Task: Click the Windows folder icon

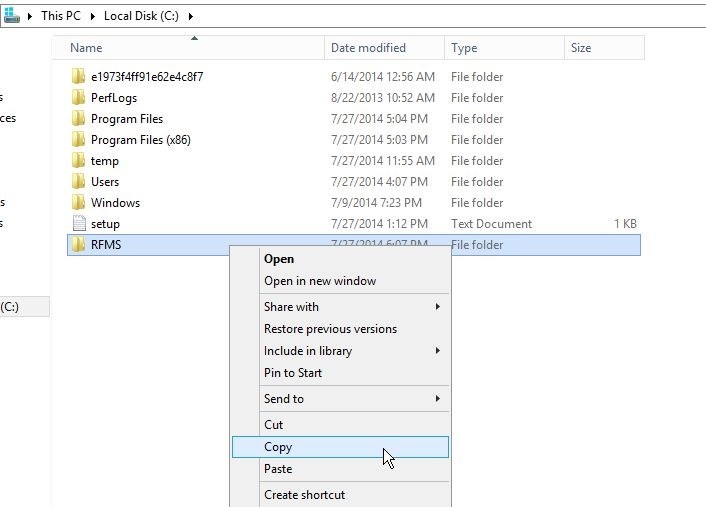Action: (78, 203)
